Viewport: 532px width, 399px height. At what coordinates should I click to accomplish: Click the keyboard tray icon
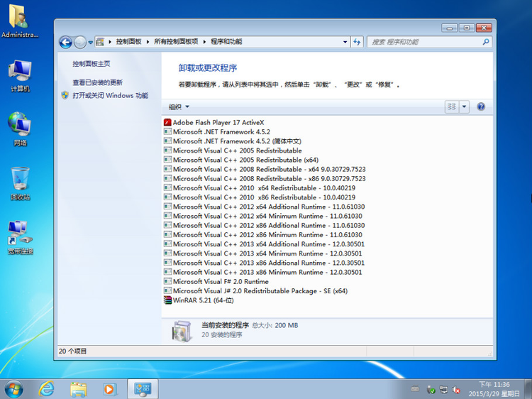point(415,389)
